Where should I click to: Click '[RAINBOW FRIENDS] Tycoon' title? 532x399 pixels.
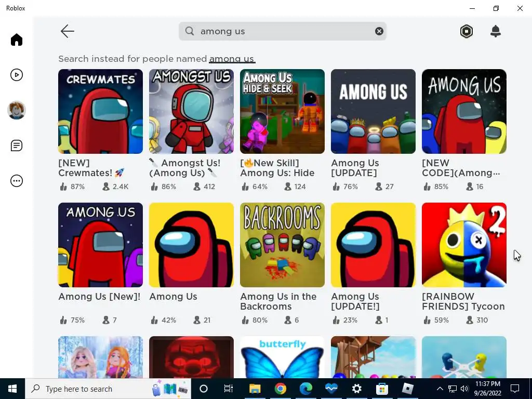[x=463, y=301]
